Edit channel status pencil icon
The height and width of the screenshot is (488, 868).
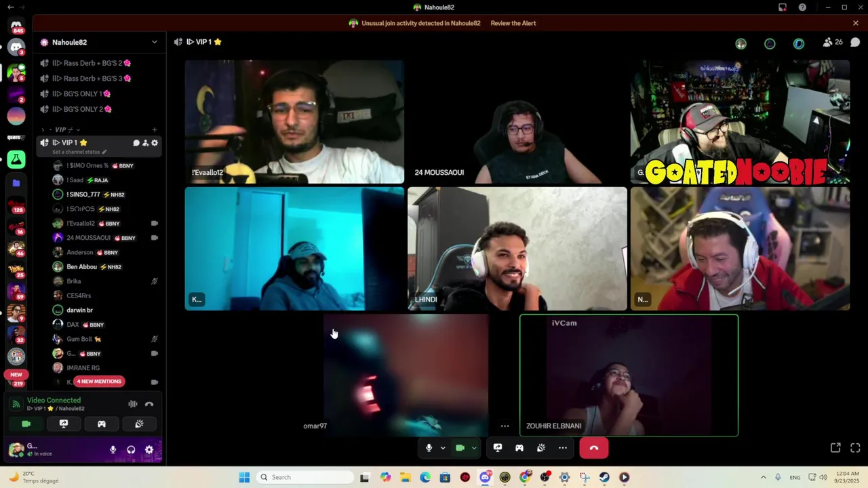pyautogui.click(x=104, y=152)
